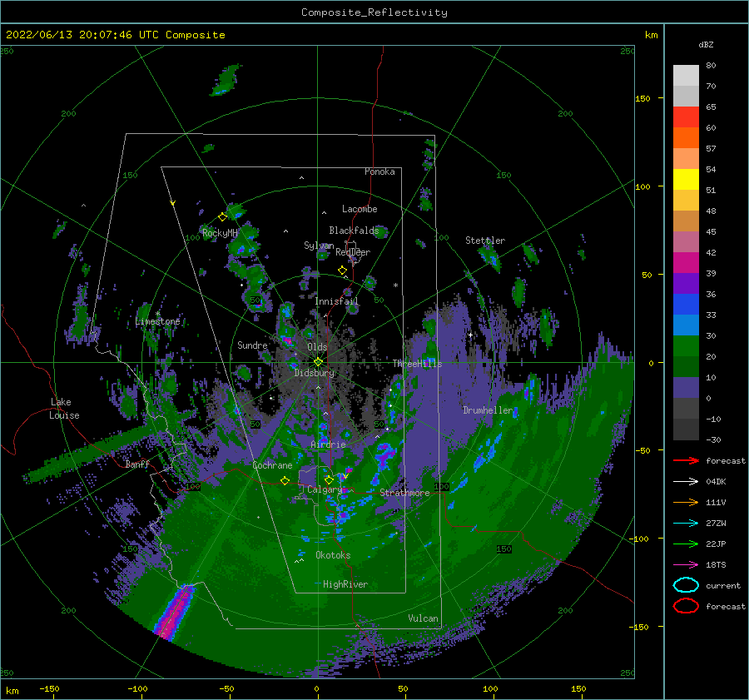Click the Ponoka label

379,171
